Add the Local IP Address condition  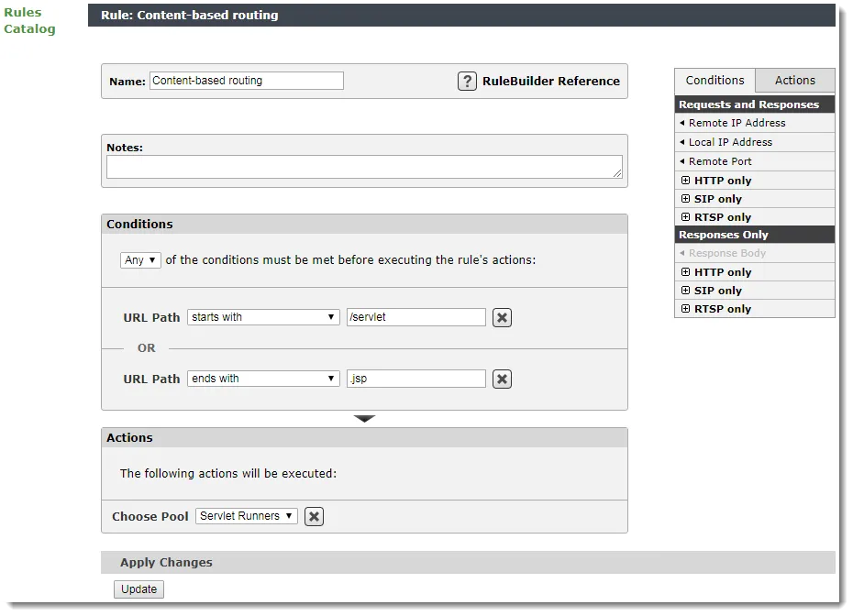tap(755, 142)
